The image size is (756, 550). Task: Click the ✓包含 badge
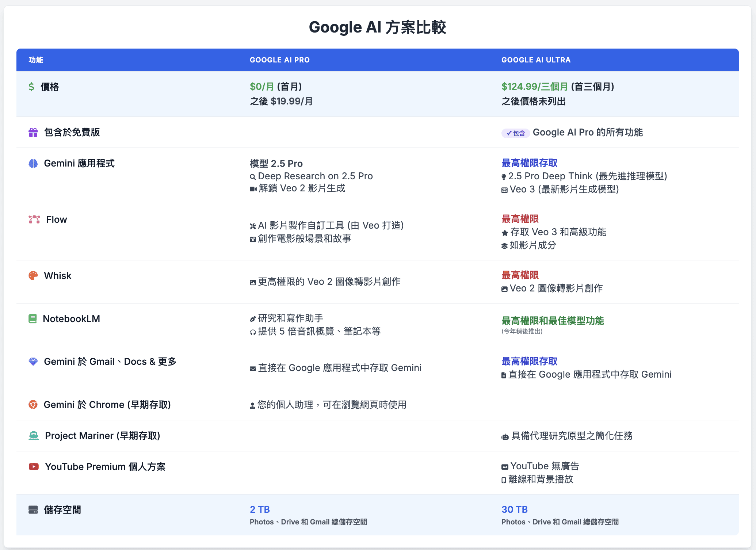click(516, 133)
